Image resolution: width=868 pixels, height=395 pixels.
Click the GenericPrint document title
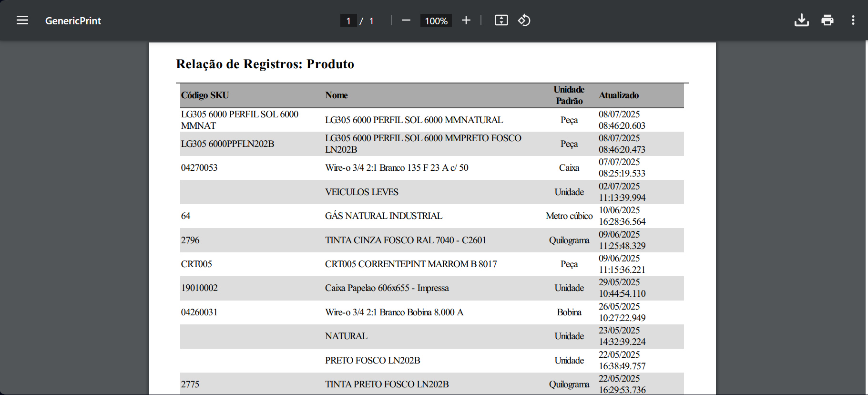[73, 21]
